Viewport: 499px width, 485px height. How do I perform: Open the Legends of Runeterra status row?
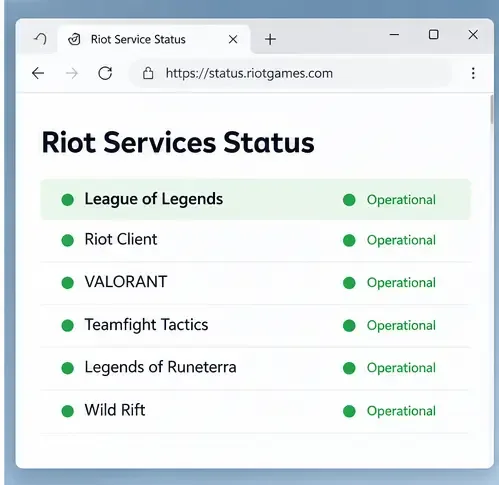(255, 368)
